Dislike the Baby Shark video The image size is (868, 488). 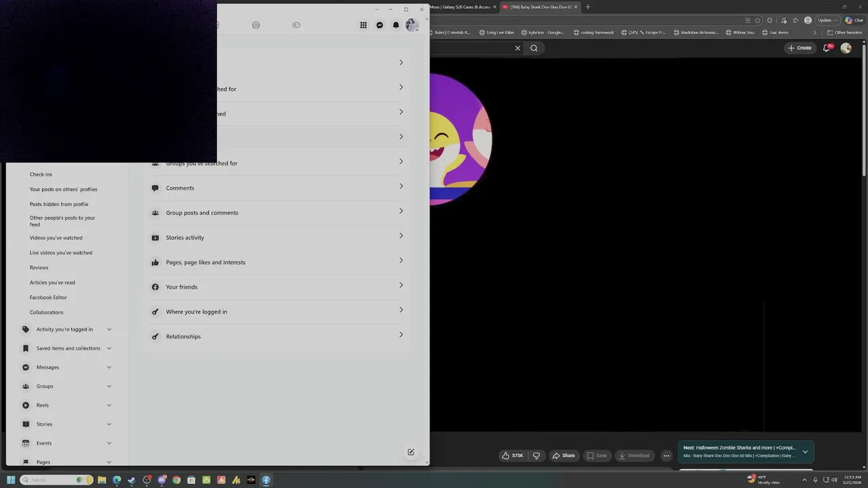point(536,455)
